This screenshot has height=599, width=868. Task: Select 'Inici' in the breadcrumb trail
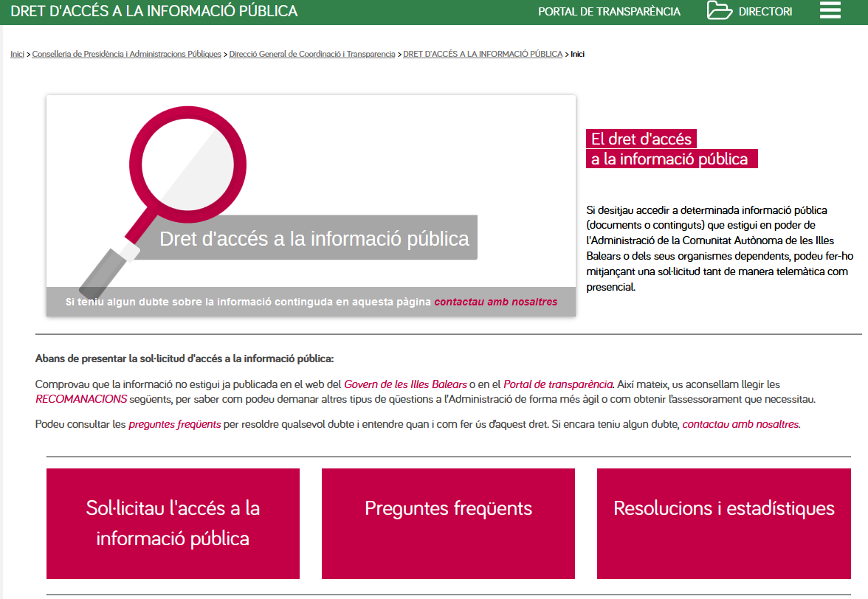16,54
